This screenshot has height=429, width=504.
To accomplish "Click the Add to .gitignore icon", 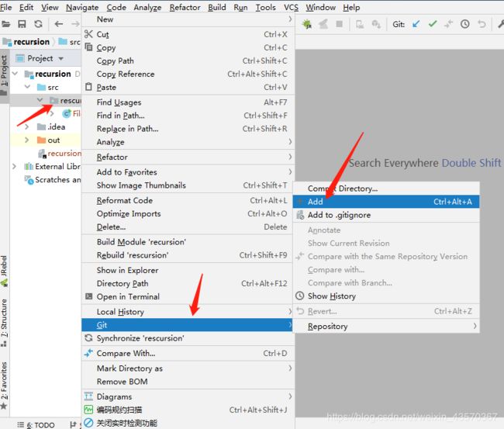I will 300,214.
